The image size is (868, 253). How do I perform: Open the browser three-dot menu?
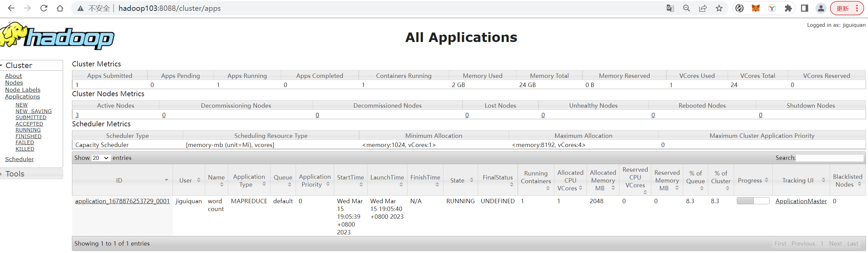point(857,8)
